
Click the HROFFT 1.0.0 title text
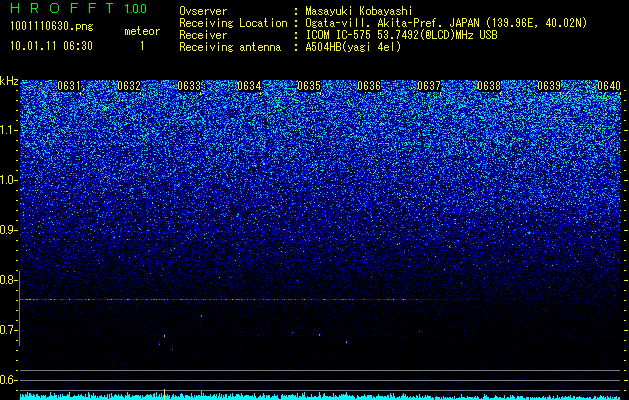pos(78,8)
